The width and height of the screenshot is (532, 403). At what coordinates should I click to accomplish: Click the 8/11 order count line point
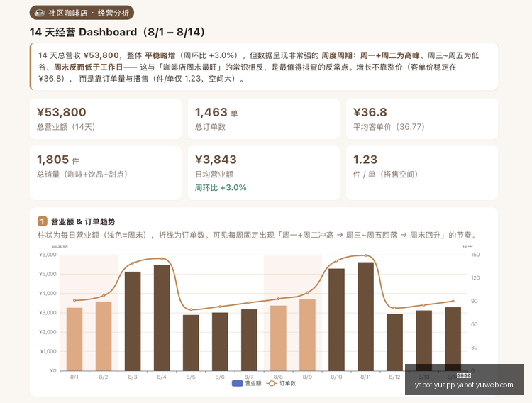(x=365, y=255)
